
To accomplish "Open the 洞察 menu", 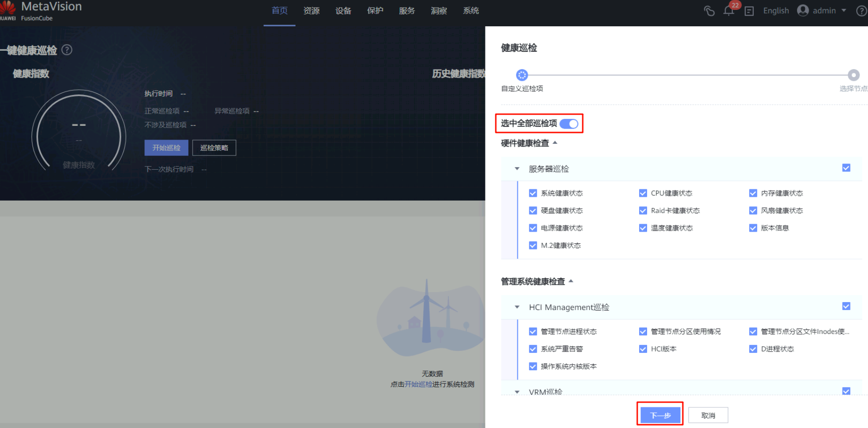I will (439, 11).
